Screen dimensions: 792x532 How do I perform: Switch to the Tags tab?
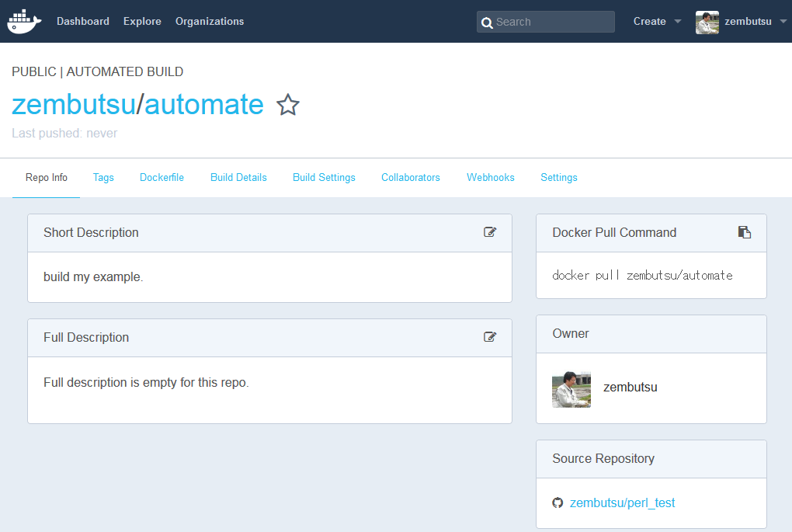click(103, 177)
